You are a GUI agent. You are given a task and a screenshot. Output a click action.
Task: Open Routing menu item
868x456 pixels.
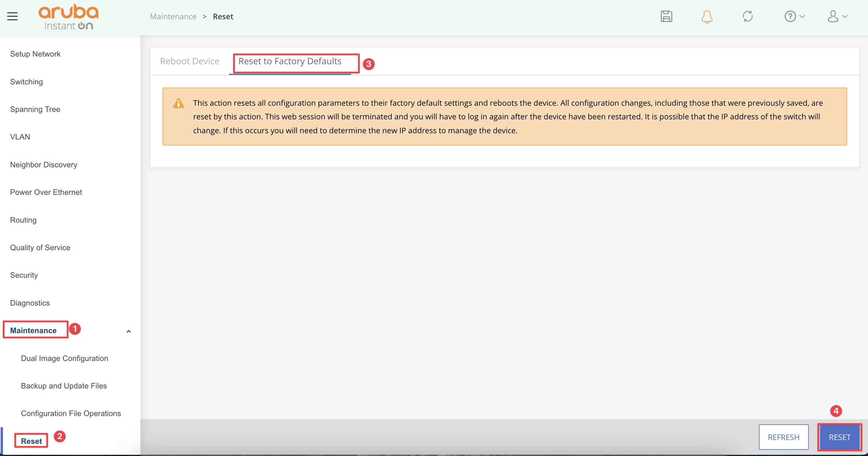[x=23, y=220]
